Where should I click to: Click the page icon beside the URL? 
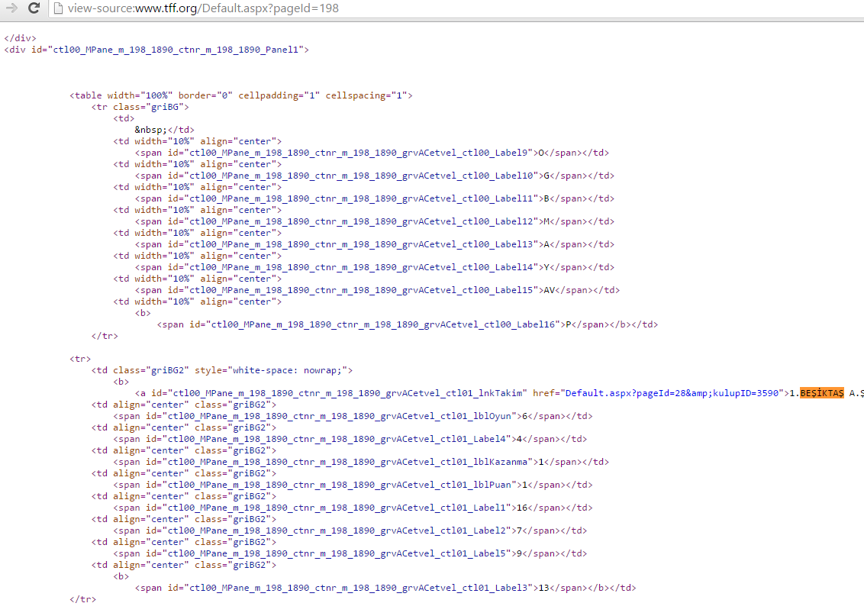[58, 8]
